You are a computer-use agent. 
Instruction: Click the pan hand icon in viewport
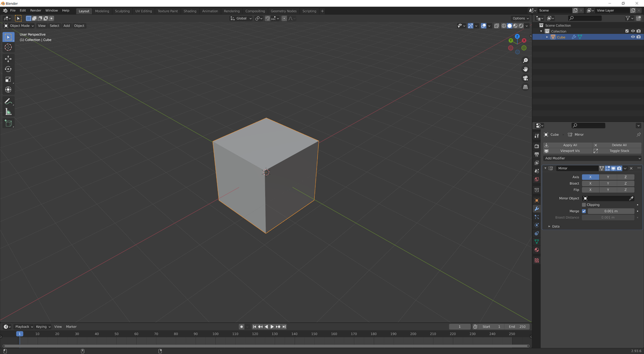[525, 69]
